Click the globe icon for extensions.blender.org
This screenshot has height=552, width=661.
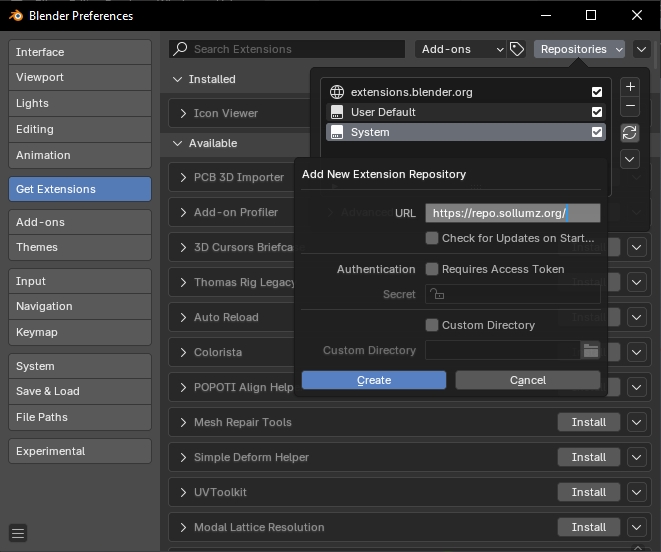coord(337,92)
